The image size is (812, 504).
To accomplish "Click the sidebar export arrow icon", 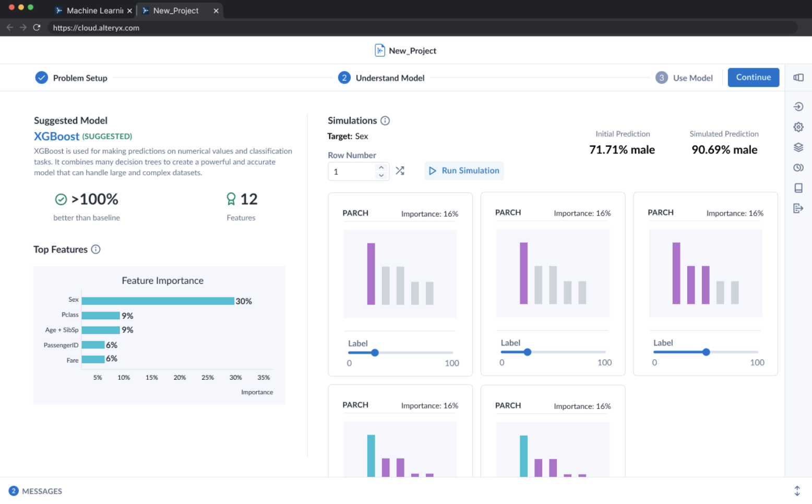I will (x=798, y=208).
